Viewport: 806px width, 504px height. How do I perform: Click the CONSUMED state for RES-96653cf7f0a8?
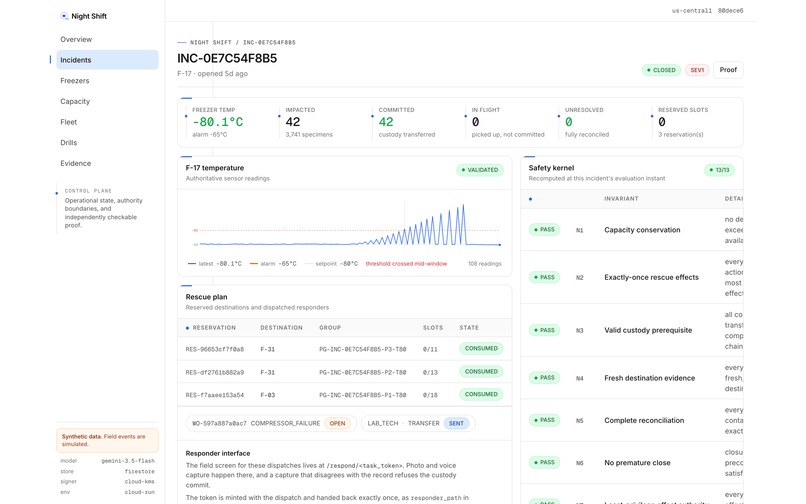pos(481,348)
